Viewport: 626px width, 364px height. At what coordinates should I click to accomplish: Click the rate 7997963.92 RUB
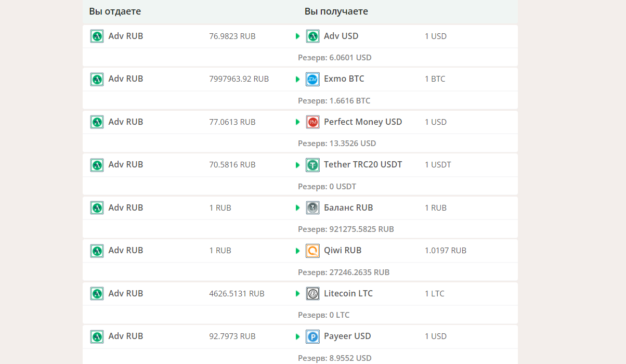(239, 79)
